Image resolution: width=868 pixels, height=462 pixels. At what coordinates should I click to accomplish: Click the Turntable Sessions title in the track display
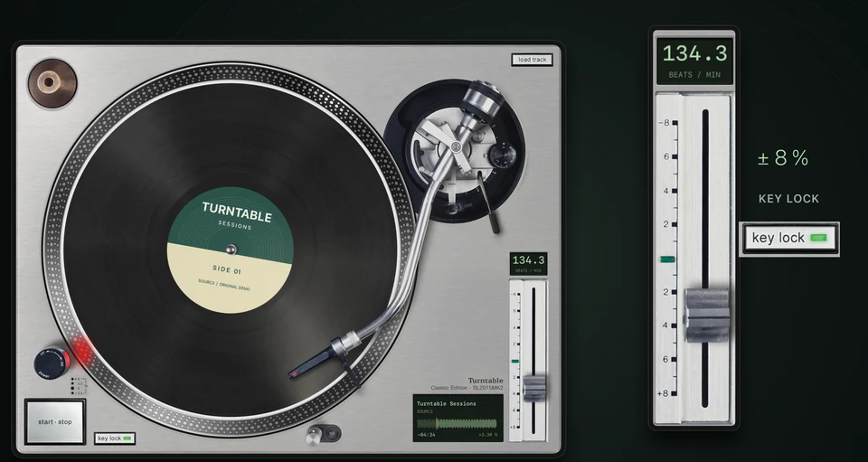pyautogui.click(x=446, y=404)
